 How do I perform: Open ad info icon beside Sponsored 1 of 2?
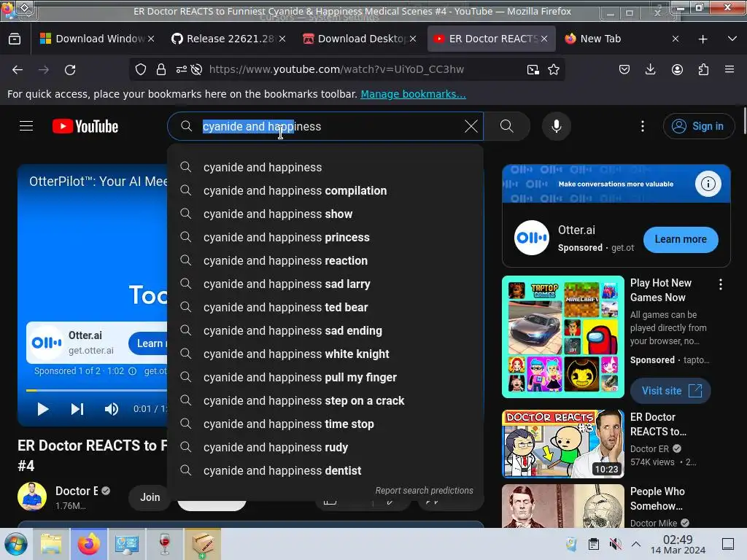point(133,371)
